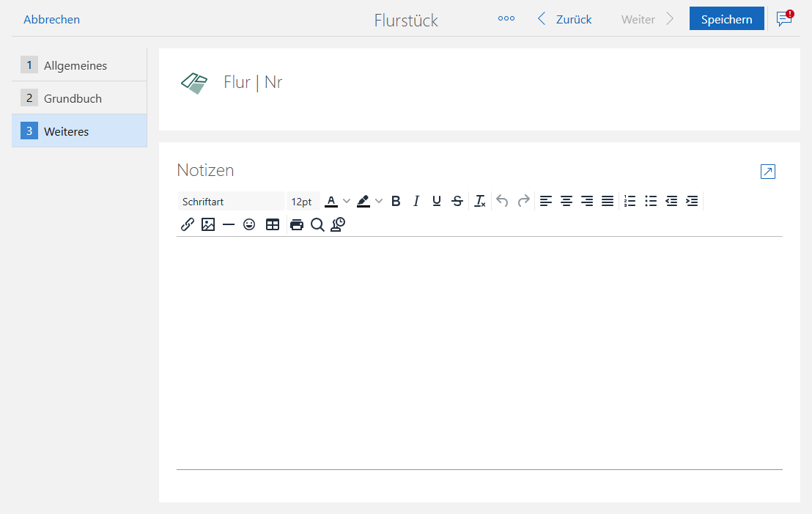Open the emoji picker

[x=249, y=224]
